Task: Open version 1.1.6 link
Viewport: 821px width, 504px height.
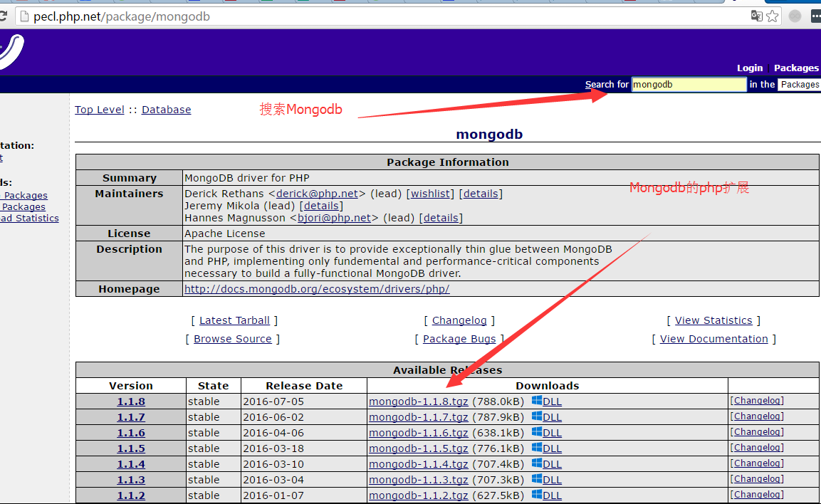Action: 131,433
